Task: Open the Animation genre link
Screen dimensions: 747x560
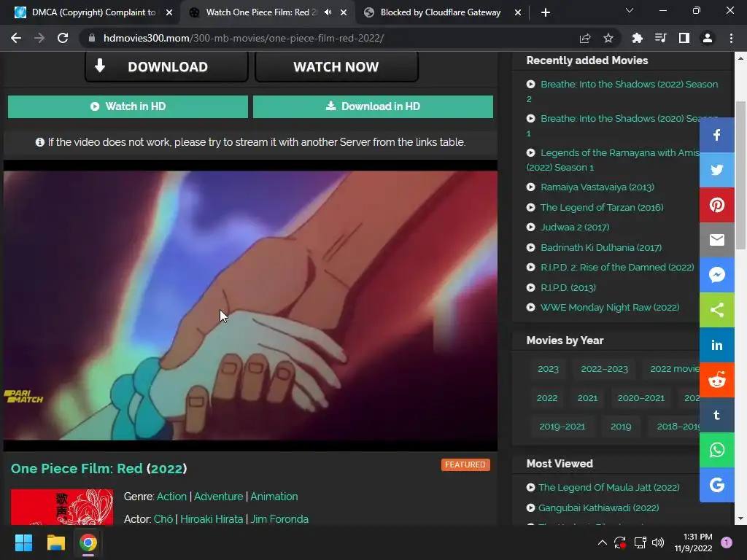Action: tap(274, 496)
